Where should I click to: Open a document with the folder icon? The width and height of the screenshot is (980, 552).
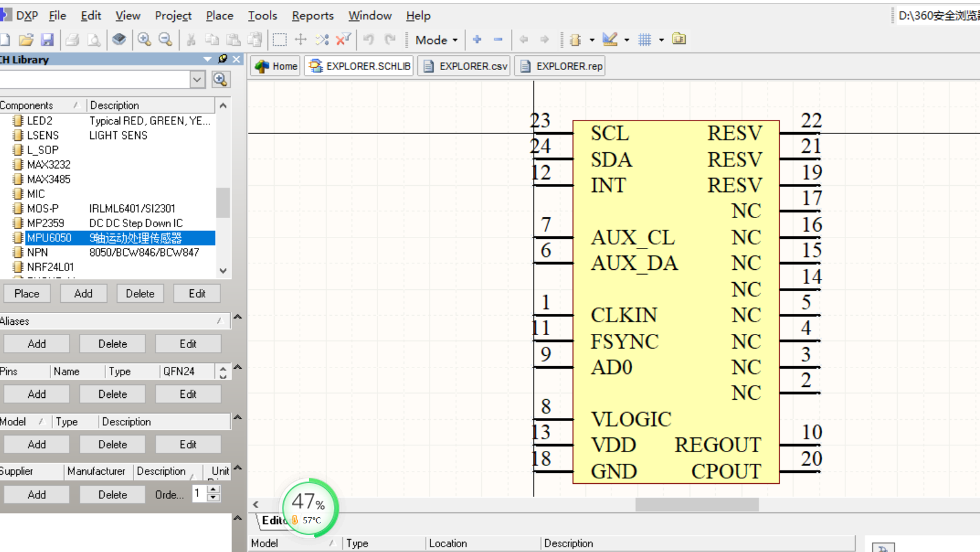(26, 40)
